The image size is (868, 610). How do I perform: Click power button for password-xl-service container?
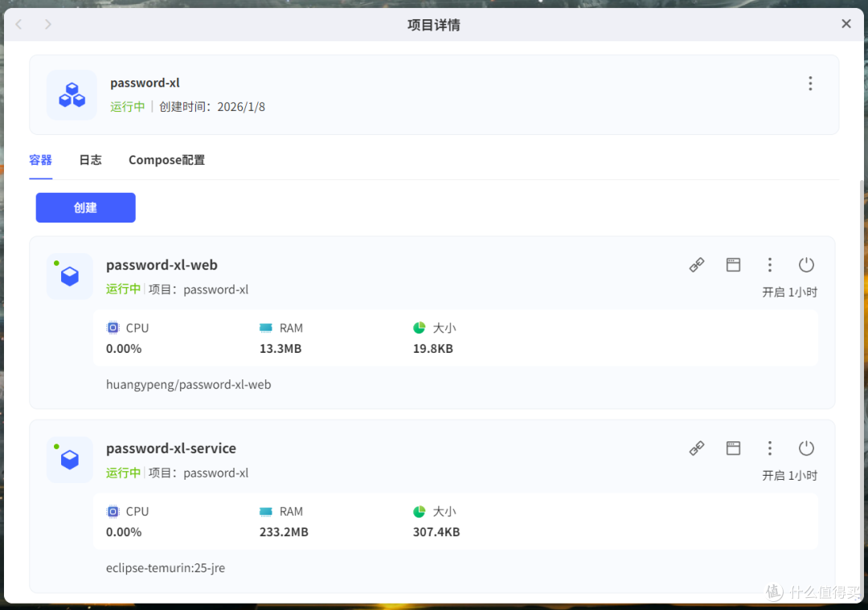806,448
